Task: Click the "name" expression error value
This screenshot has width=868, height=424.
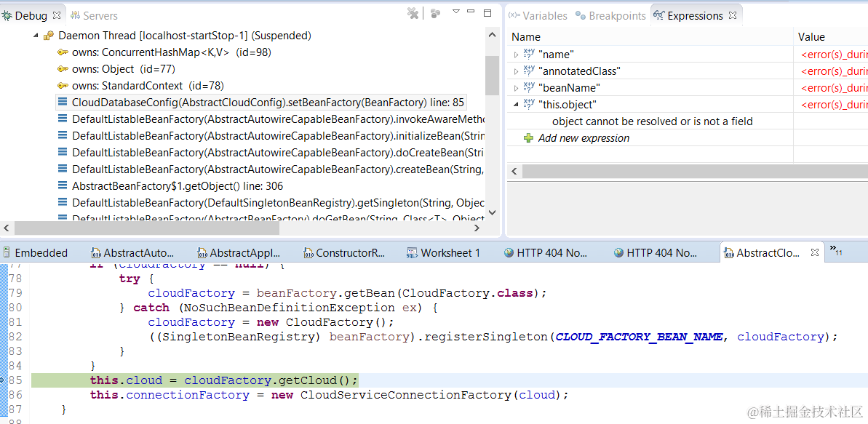Action: tap(835, 55)
